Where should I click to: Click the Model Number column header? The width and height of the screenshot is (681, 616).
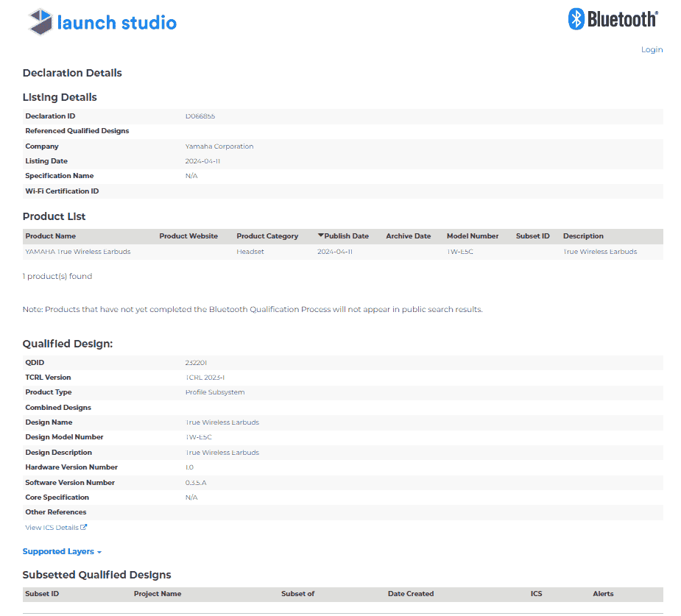point(472,236)
